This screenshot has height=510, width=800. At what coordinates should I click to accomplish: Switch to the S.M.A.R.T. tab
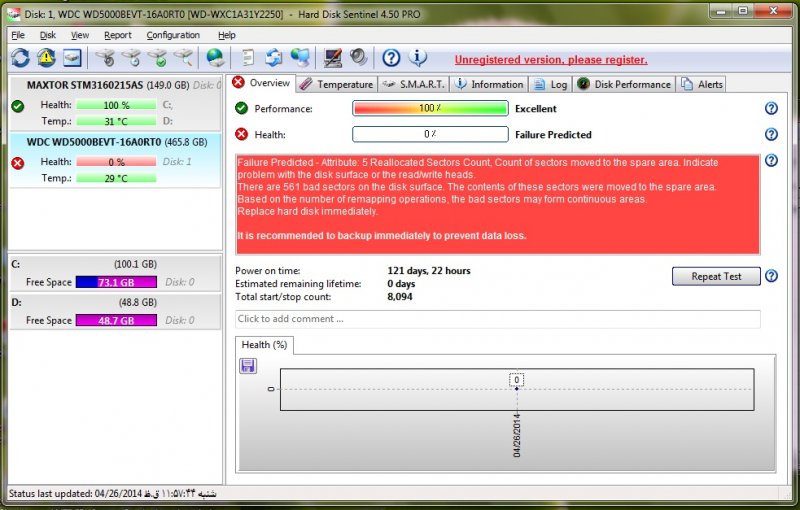tap(413, 84)
